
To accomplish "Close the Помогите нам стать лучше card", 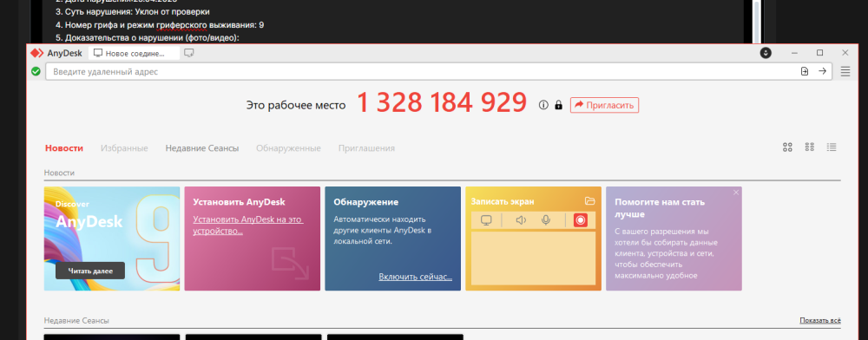I will (736, 193).
